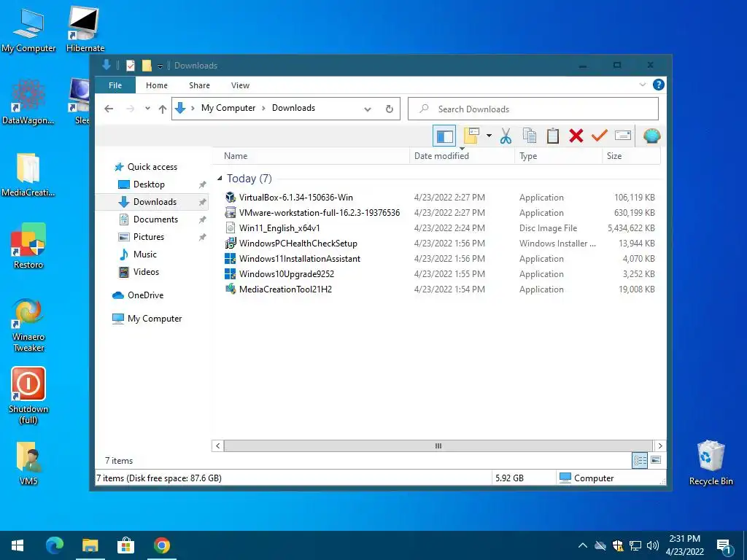Click the shell icon at toolbar end

[x=651, y=136]
